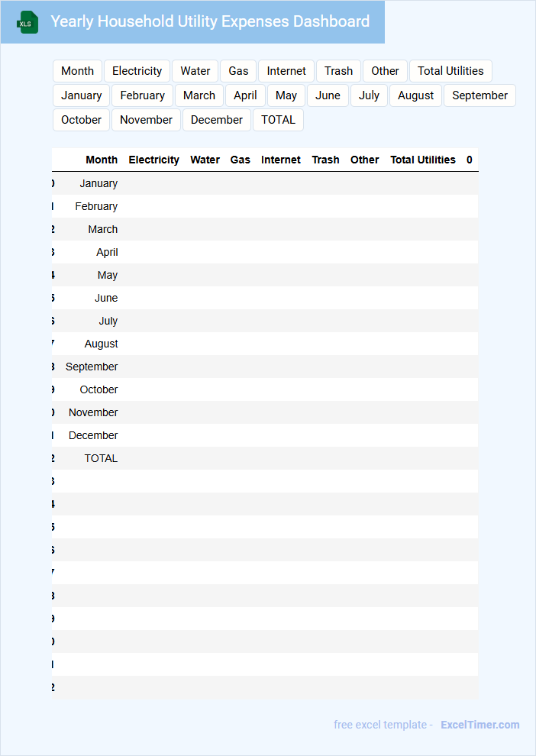Image resolution: width=536 pixels, height=756 pixels.
Task: Select the October row cell in table
Action: pyautogui.click(x=98, y=389)
